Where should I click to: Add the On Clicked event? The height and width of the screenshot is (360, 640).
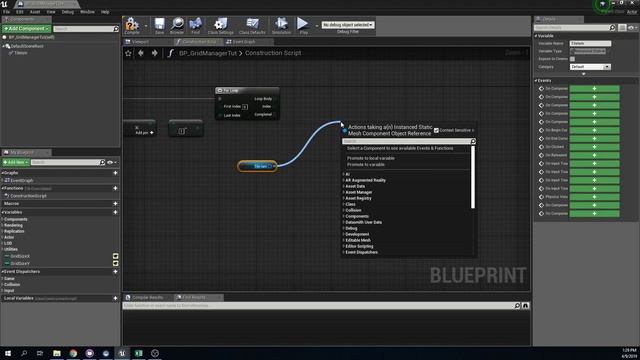click(x=594, y=147)
